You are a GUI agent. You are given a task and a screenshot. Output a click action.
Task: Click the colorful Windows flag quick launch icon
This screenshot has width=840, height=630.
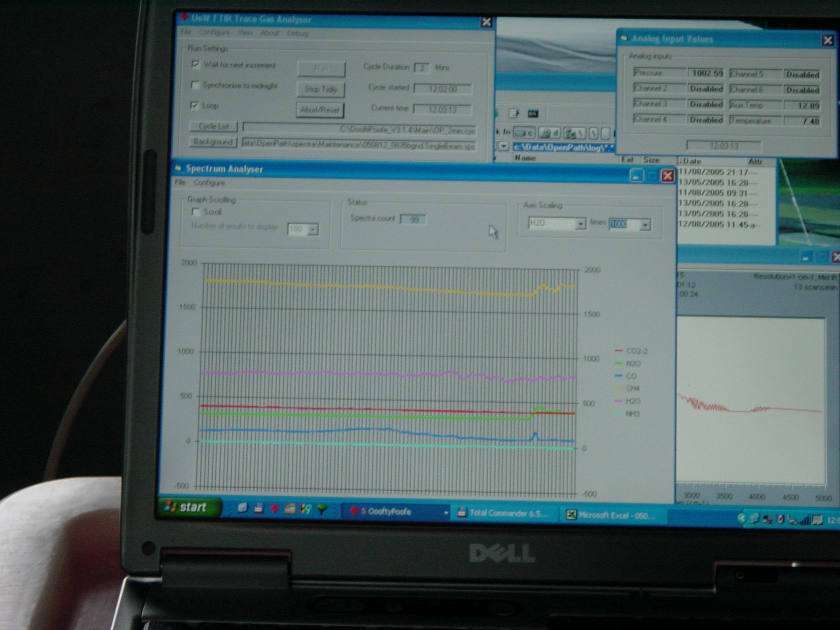305,508
